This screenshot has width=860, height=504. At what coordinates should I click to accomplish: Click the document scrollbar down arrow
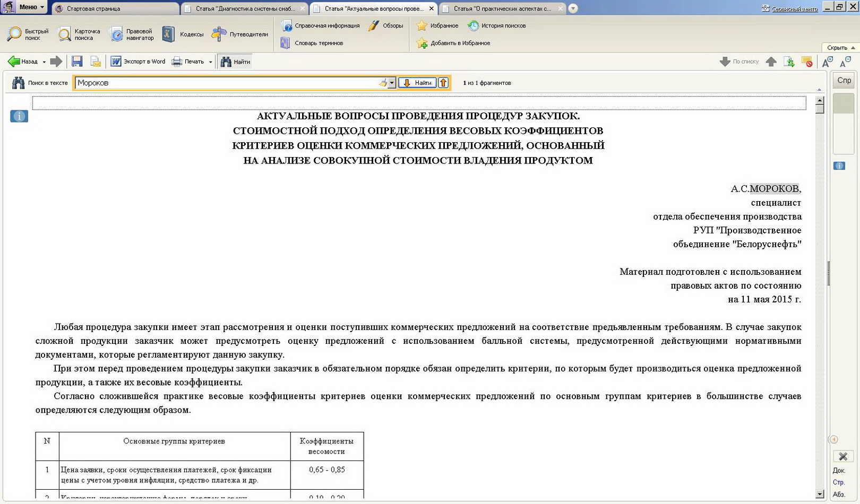pyautogui.click(x=820, y=494)
